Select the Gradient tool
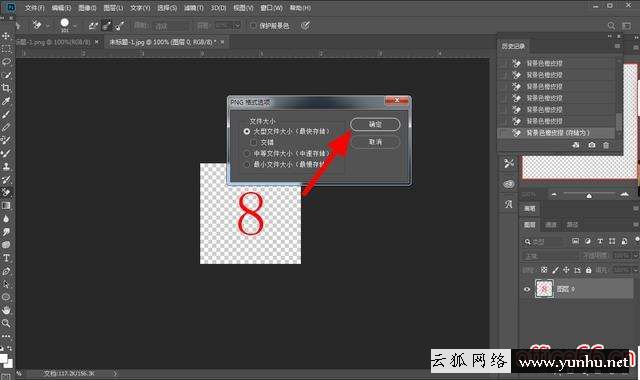 [6, 205]
